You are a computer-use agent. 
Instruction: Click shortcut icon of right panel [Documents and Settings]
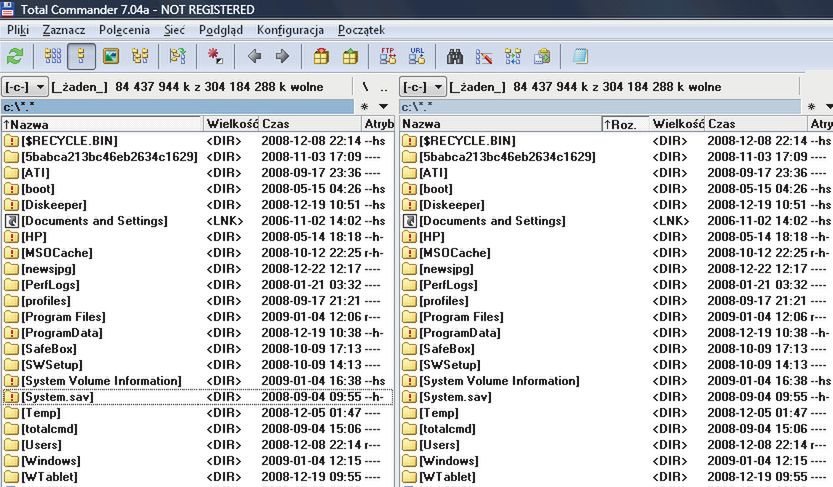click(x=410, y=221)
